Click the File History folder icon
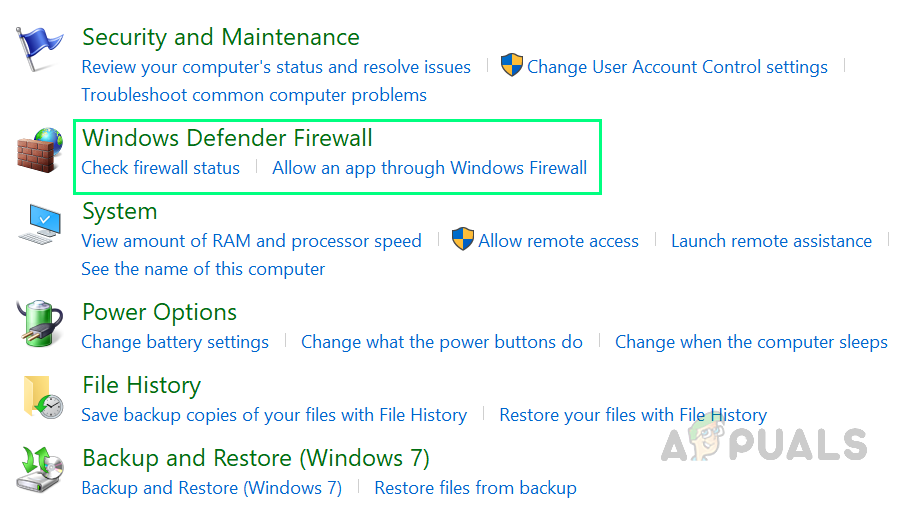Viewport: 908px width, 505px height. 41,397
